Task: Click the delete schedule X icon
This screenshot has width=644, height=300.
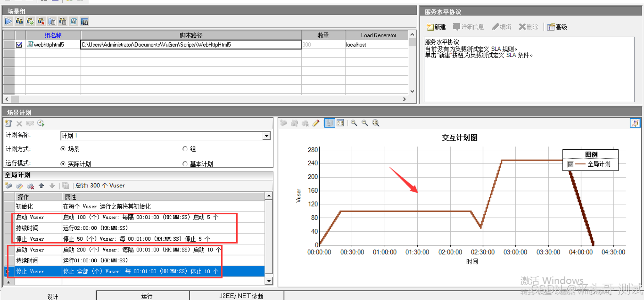Action: tap(19, 123)
